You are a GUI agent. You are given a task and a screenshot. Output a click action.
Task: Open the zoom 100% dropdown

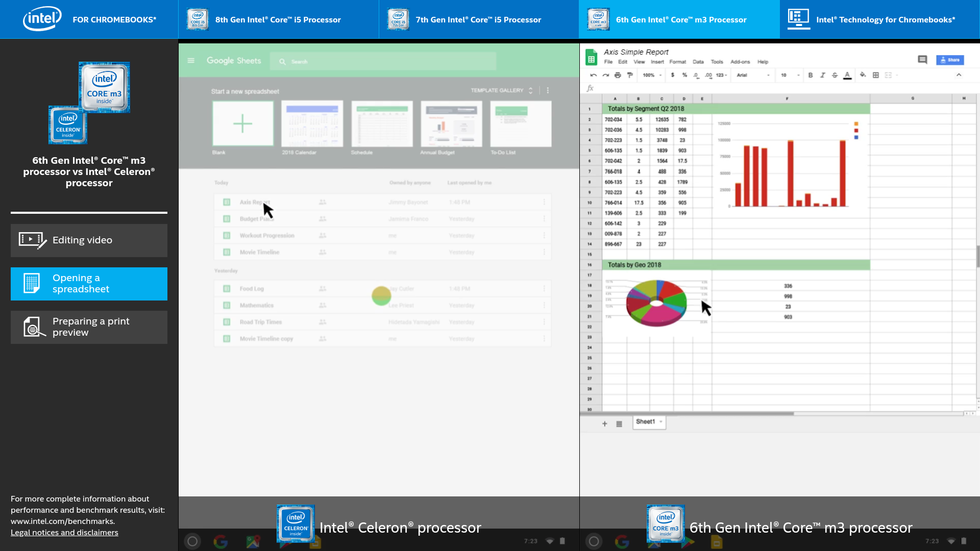tap(652, 75)
